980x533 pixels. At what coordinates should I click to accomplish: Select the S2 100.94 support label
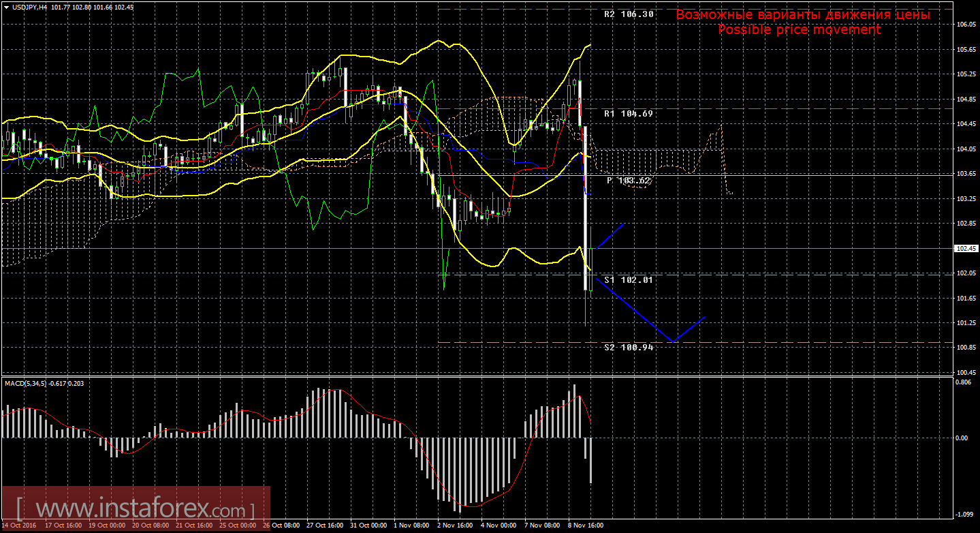[x=629, y=347]
